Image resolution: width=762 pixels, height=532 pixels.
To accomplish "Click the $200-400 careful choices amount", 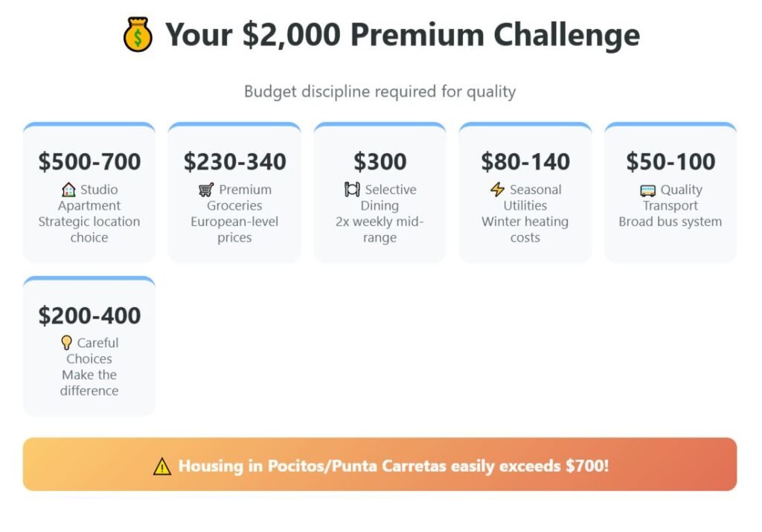I will (89, 315).
